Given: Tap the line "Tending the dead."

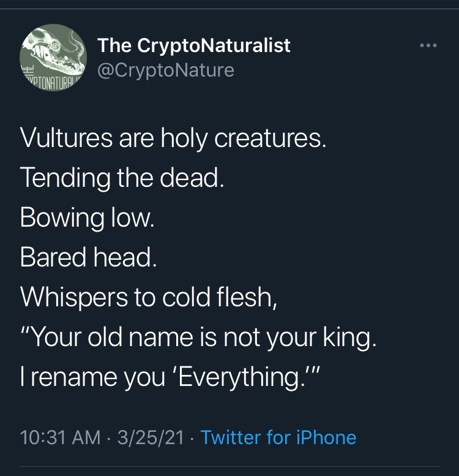Looking at the screenshot, I should coord(121,178).
